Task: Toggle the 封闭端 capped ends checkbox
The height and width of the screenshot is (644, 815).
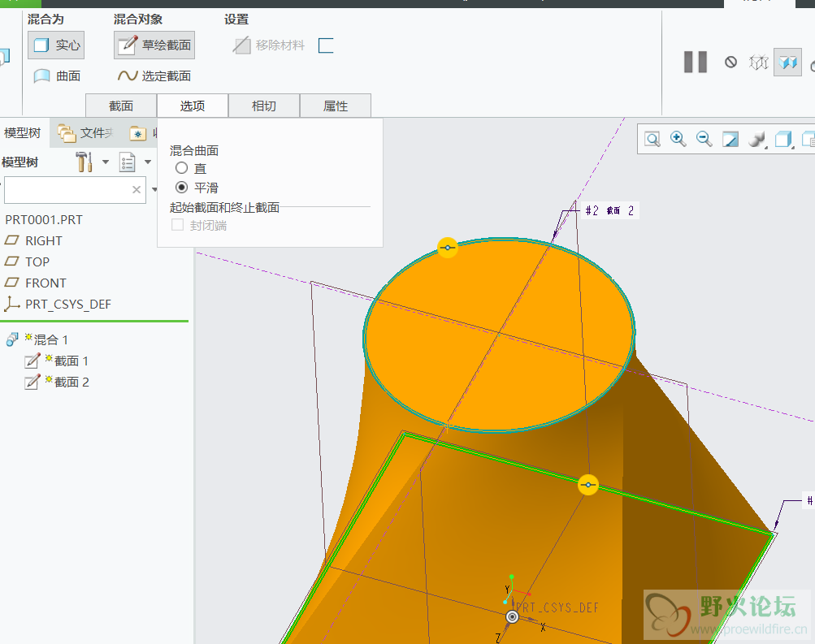Action: coord(178,226)
